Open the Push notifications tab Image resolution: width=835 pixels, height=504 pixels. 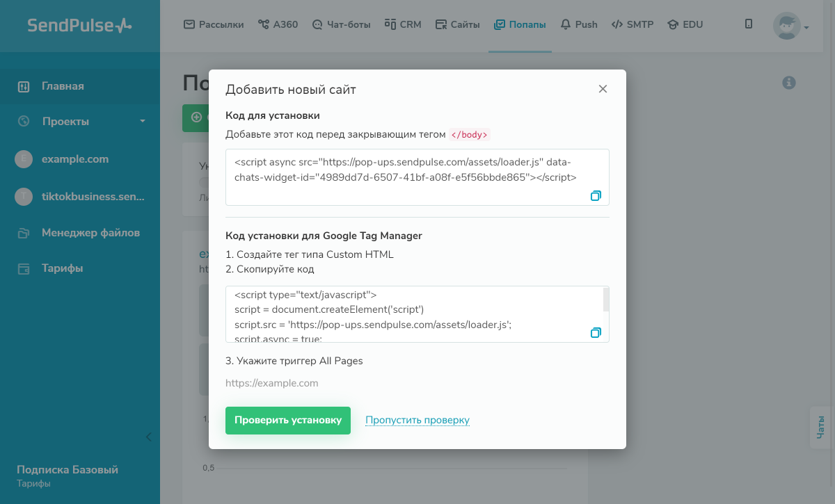(579, 24)
